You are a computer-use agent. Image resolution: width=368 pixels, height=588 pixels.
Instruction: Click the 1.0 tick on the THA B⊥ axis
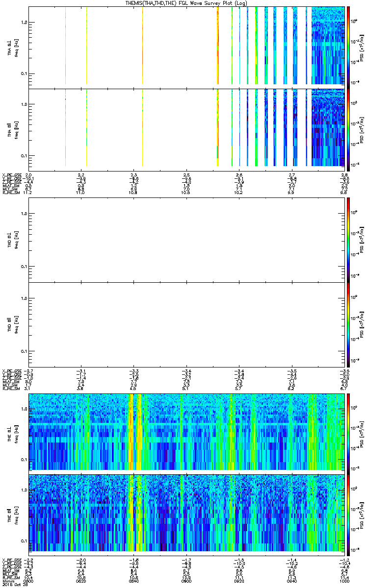click(24, 23)
